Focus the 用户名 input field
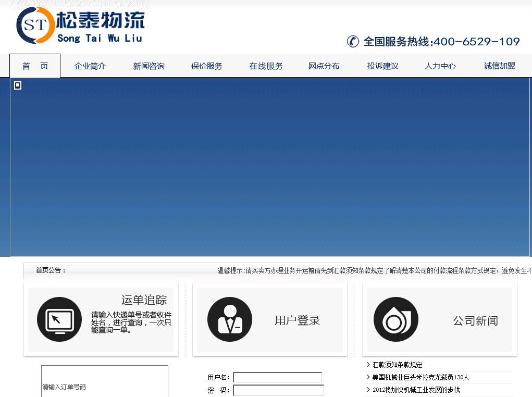The height and width of the screenshot is (397, 532). 277,377
